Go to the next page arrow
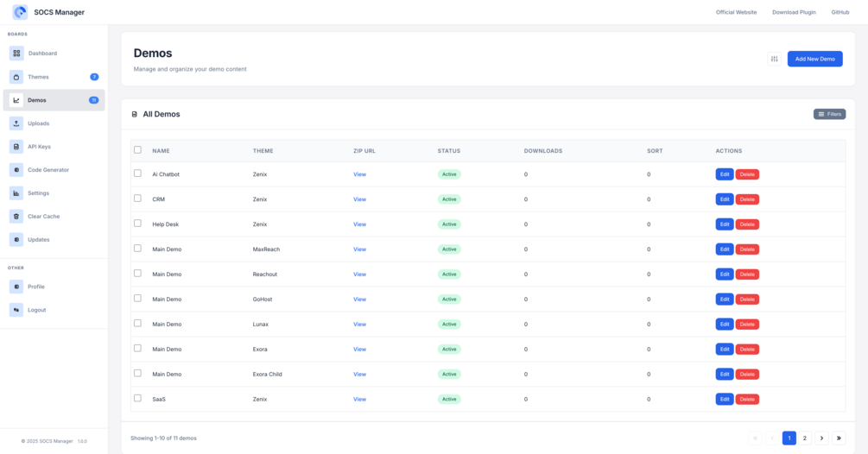 pyautogui.click(x=821, y=438)
